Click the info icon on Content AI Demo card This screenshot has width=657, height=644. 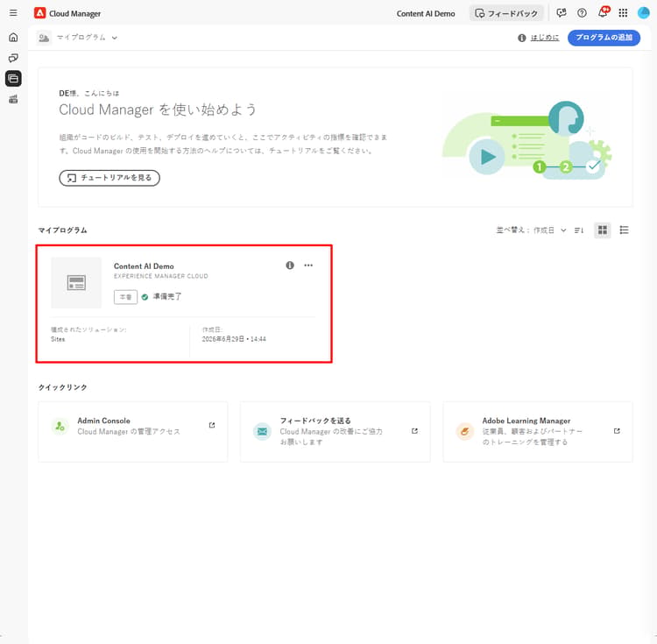290,265
